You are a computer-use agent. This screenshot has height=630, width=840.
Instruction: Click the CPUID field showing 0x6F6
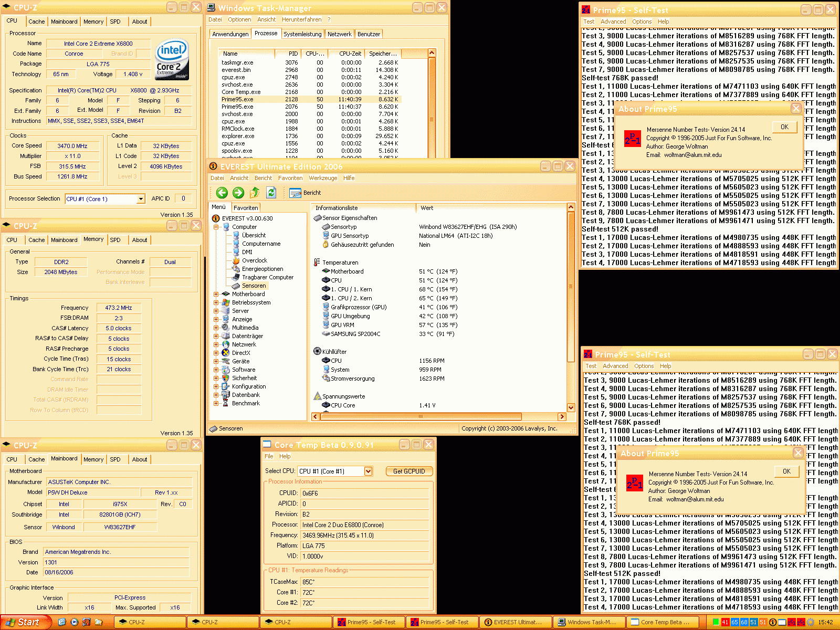pos(364,493)
